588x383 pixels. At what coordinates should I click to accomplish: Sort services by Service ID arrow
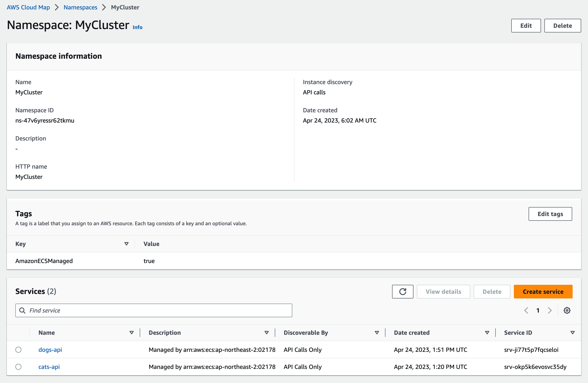(572, 333)
